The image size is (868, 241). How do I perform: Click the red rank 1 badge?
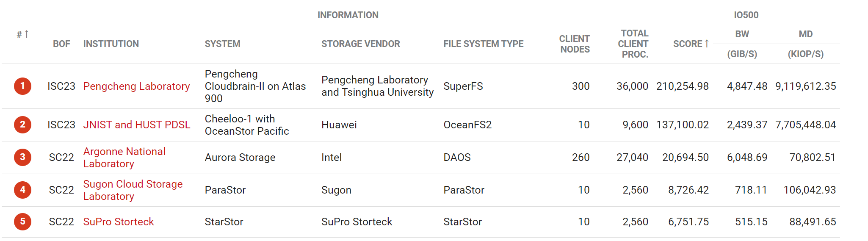click(22, 86)
